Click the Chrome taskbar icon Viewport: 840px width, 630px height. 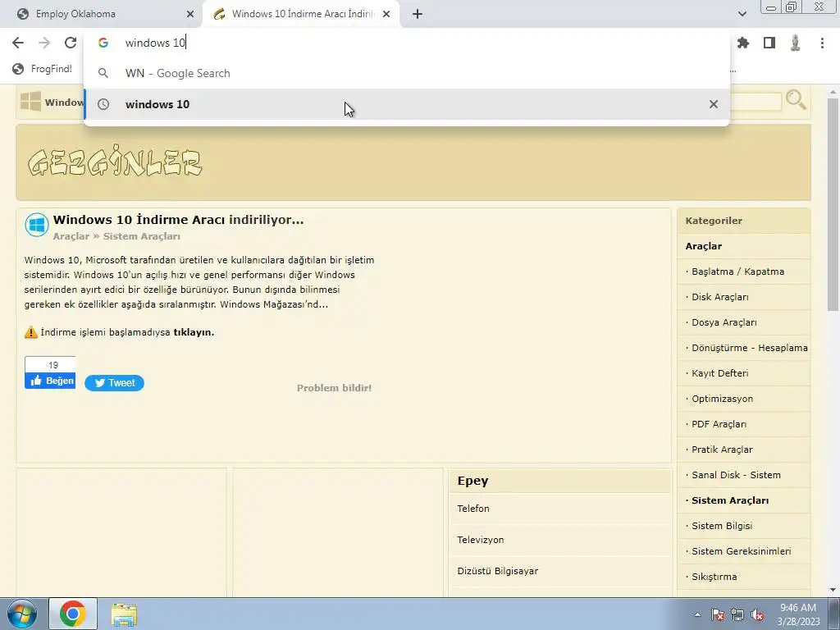pos(73,614)
